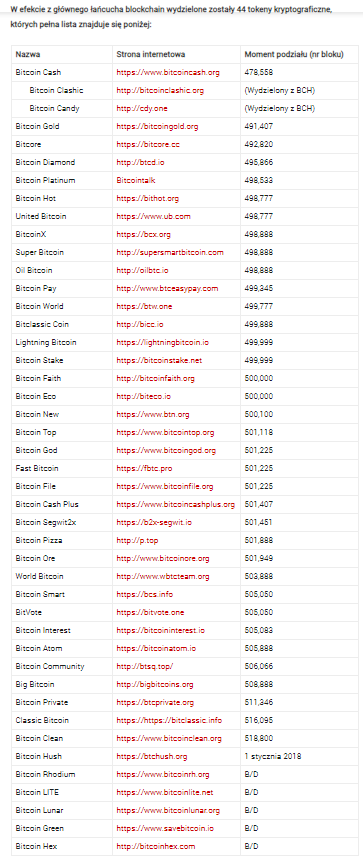This screenshot has height=866, width=363.
Task: Visit the www.bitcoingod.org link
Action: (166, 450)
